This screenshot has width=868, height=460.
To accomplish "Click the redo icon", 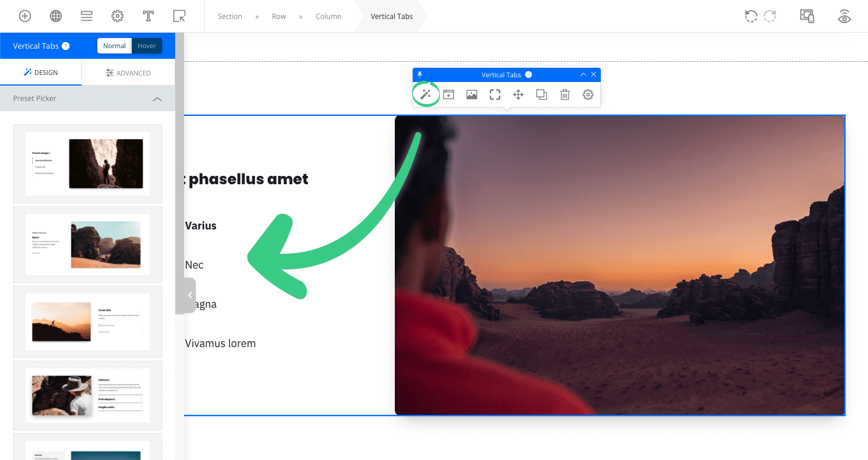I will [770, 16].
